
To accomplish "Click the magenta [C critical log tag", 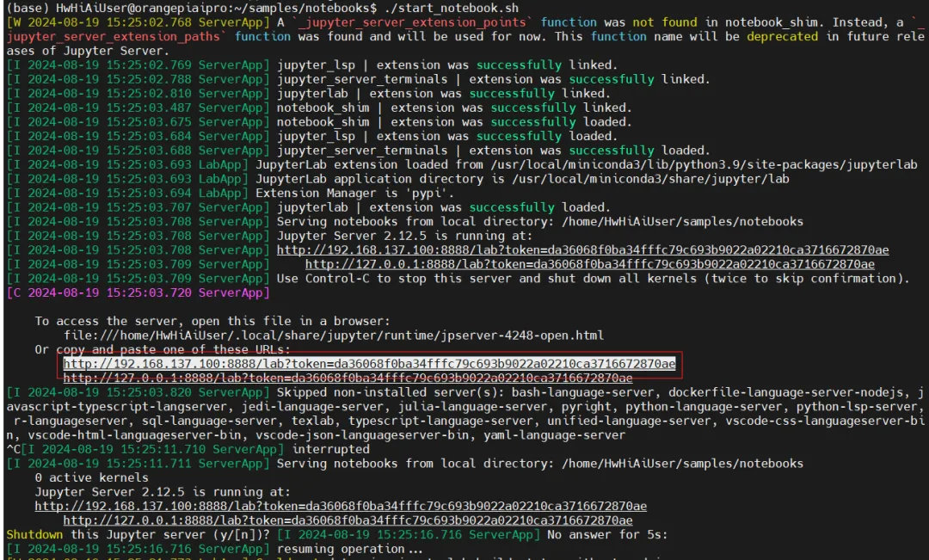I will tap(13, 292).
